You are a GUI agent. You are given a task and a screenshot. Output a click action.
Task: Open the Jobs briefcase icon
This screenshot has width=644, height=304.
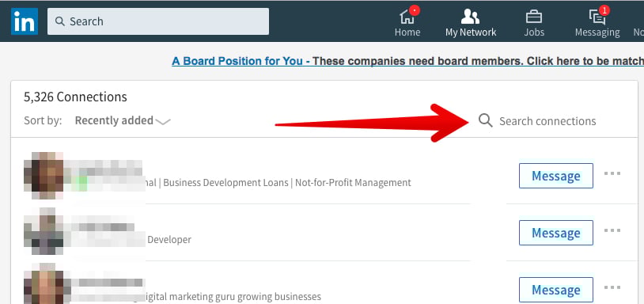(x=534, y=17)
